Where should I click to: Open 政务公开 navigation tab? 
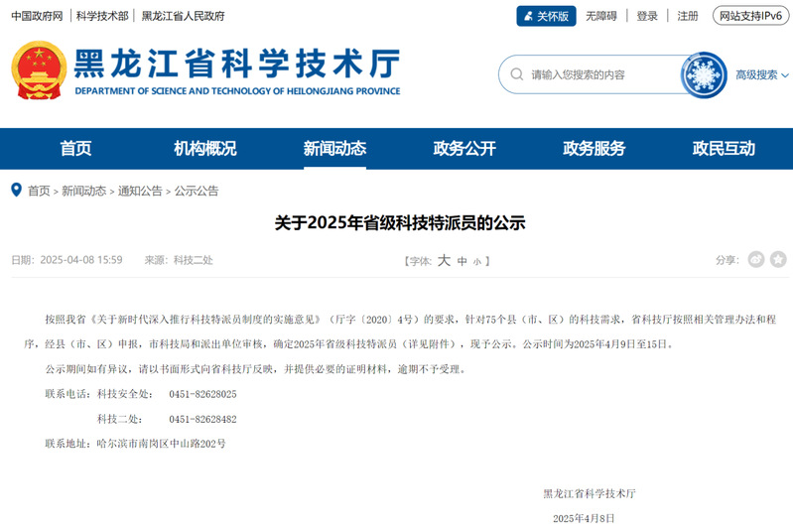click(x=464, y=149)
